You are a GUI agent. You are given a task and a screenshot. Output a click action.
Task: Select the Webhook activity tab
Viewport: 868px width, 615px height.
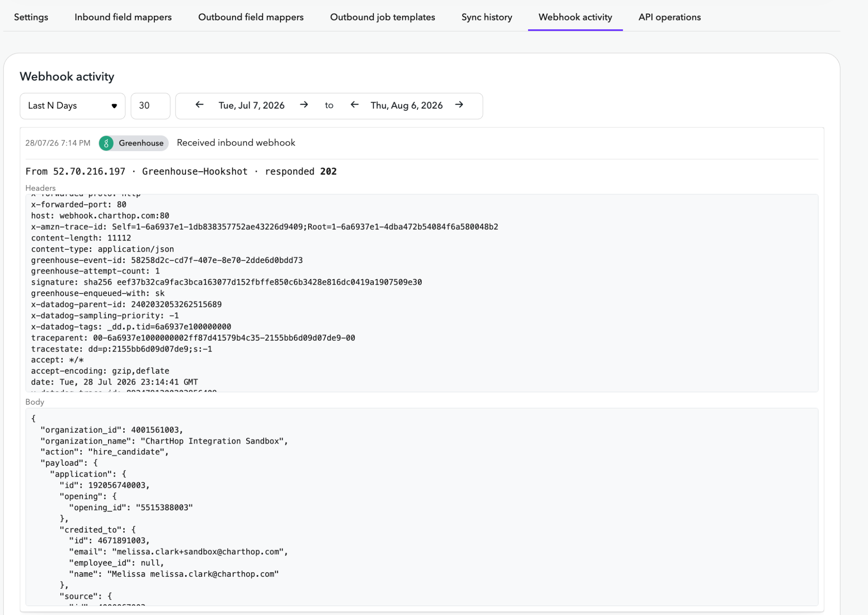pyautogui.click(x=575, y=17)
